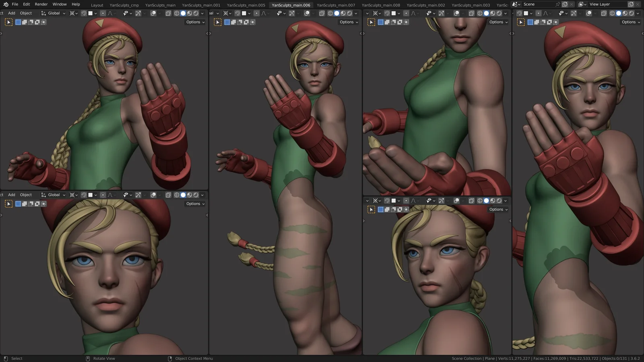The height and width of the screenshot is (362, 644).
Task: Toggle viewport overlays visibility
Action: click(153, 13)
